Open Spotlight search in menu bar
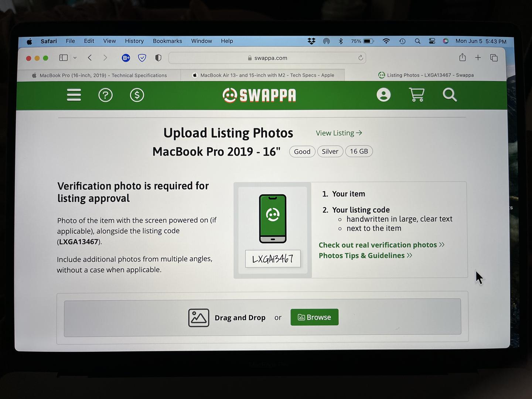Image resolution: width=532 pixels, height=399 pixels. click(417, 41)
